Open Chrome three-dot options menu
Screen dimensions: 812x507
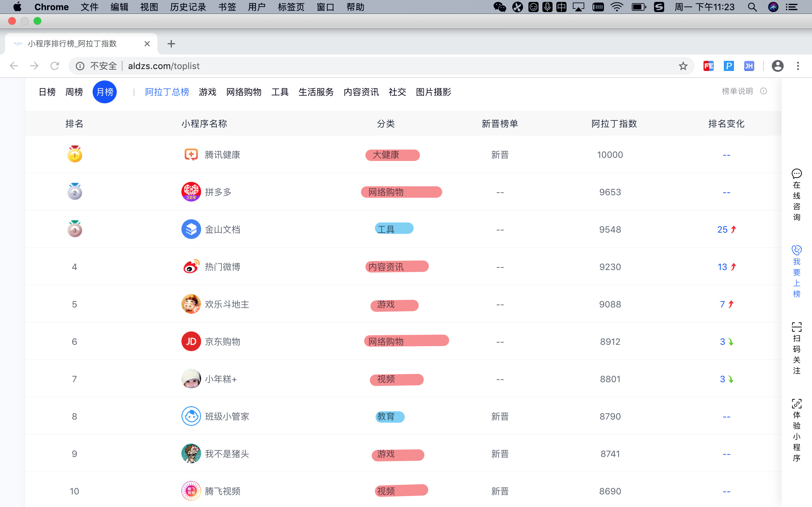(x=798, y=66)
